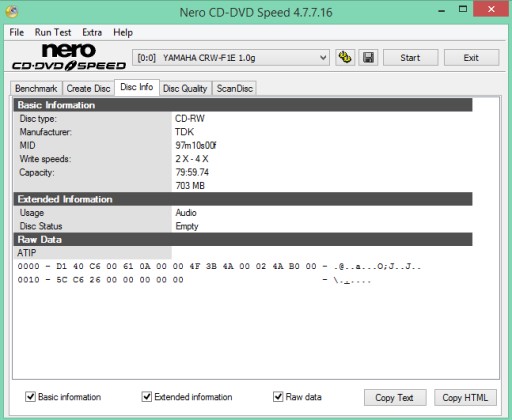Screen dimensions: 512x420
Task: Click the Capacity label
Action: pyautogui.click(x=37, y=172)
